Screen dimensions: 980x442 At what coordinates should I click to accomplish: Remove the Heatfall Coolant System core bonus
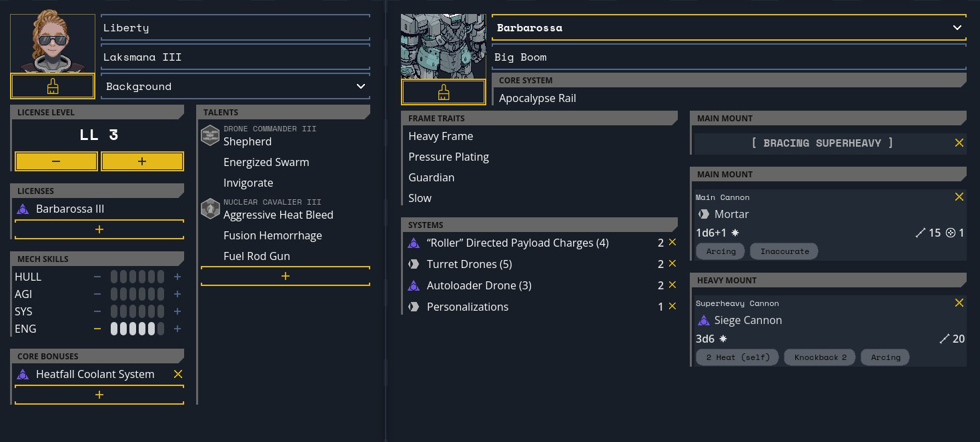tap(178, 374)
